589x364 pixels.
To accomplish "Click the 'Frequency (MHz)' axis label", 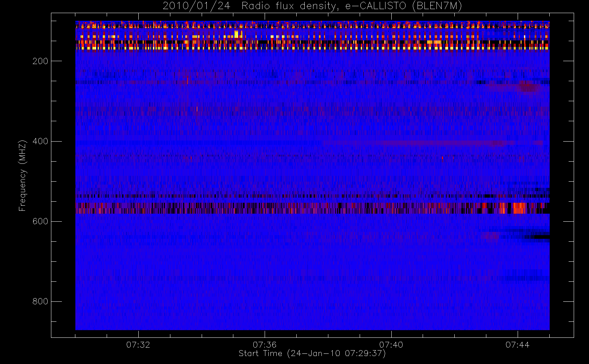I will (23, 175).
